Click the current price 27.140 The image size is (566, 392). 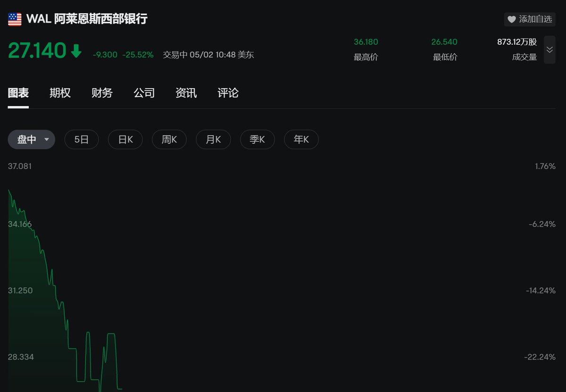[x=37, y=51]
